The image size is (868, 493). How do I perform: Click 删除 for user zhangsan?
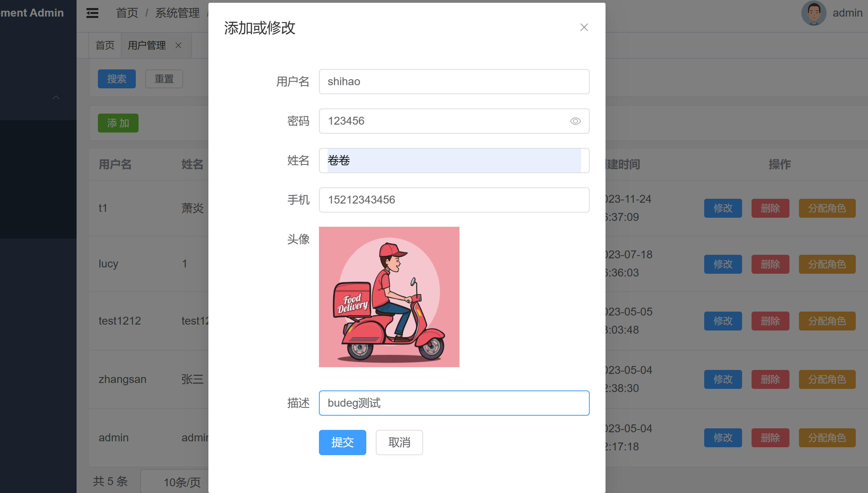[x=771, y=379]
